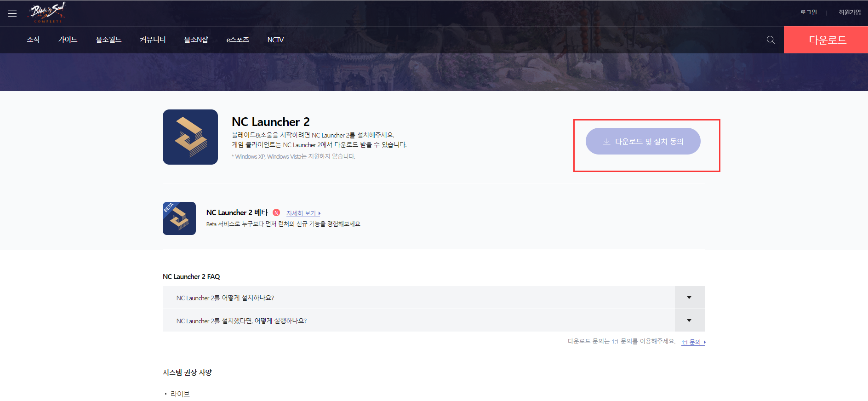This screenshot has width=868, height=401.
Task: Open the 커뮤니티 menu
Action: point(153,40)
